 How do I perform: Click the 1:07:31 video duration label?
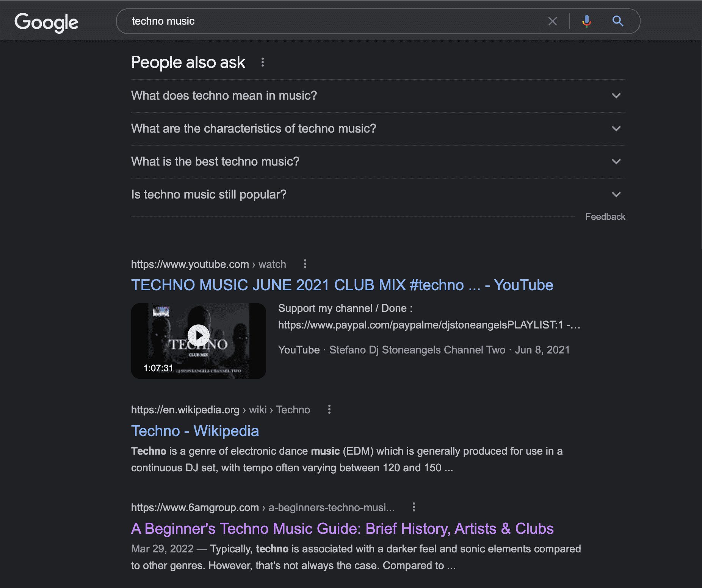click(158, 368)
